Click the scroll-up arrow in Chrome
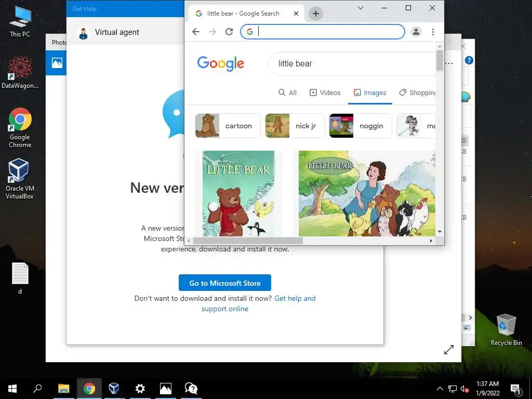Image resolution: width=532 pixels, height=399 pixels. (440, 46)
